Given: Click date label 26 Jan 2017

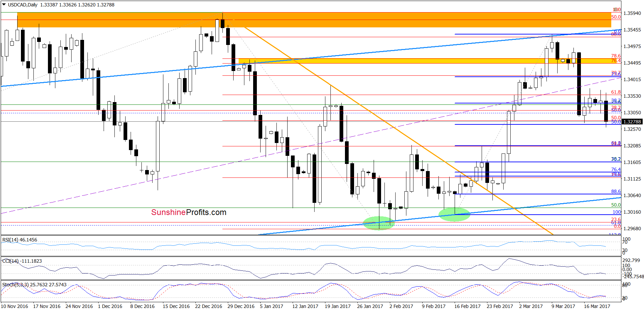Looking at the screenshot, I should click(x=370, y=306).
